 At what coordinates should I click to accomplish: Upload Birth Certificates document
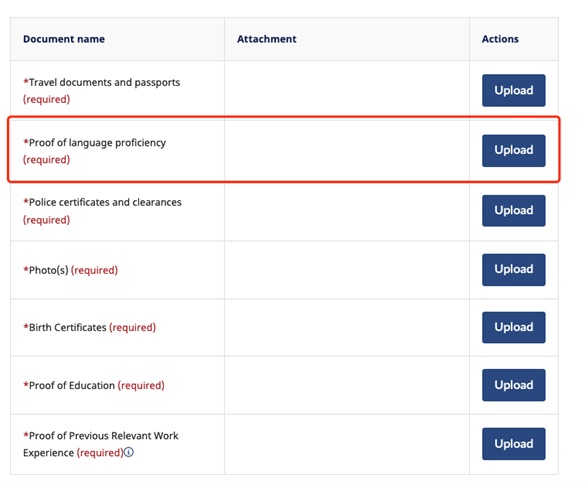[x=513, y=327]
